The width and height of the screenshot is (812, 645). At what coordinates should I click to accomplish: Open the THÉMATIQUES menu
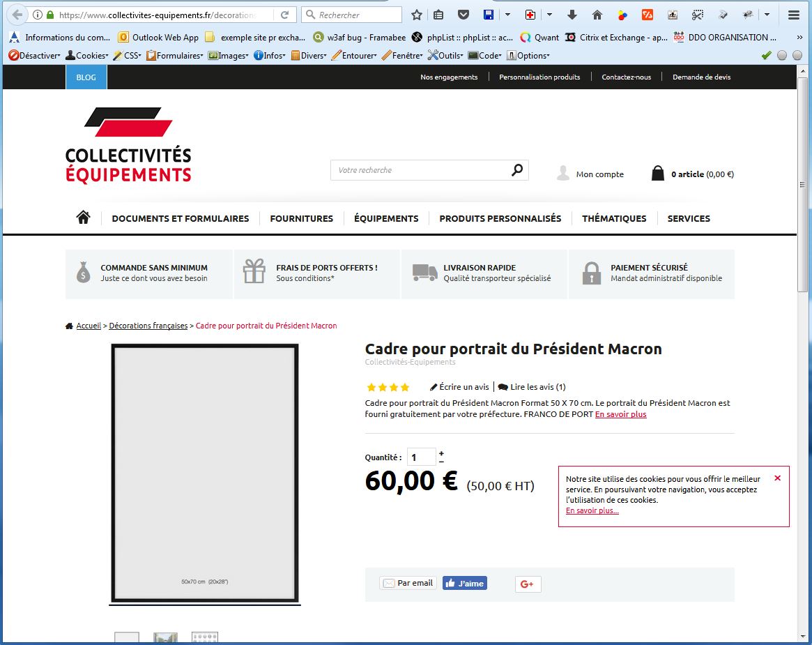[x=614, y=218]
